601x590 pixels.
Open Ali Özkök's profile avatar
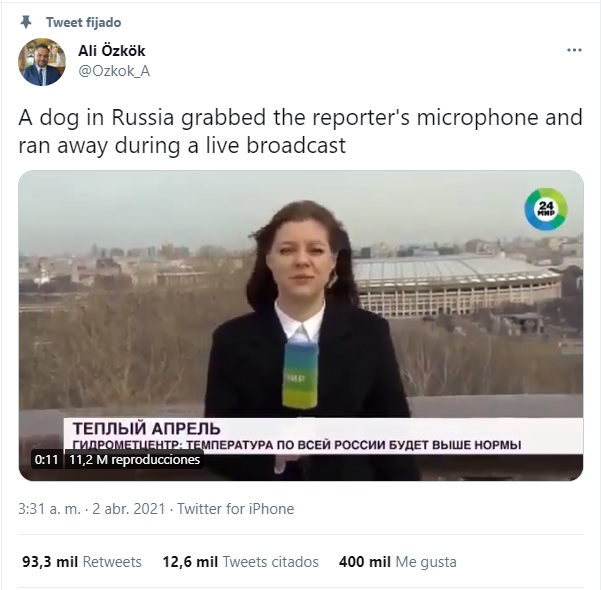click(42, 62)
